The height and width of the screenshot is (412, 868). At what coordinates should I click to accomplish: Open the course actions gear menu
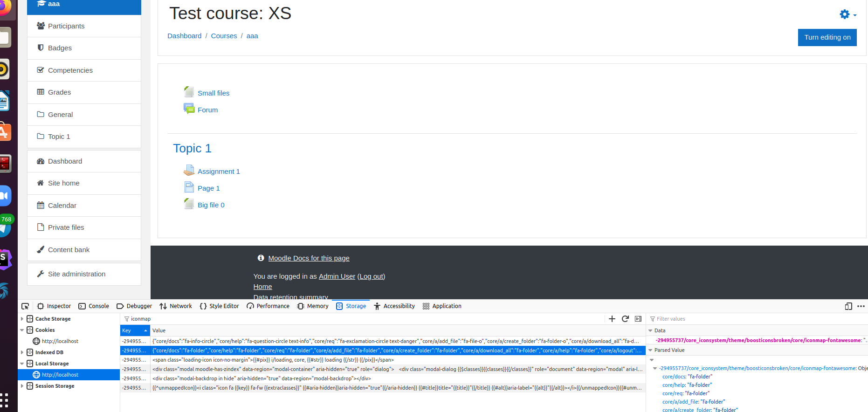click(x=848, y=14)
